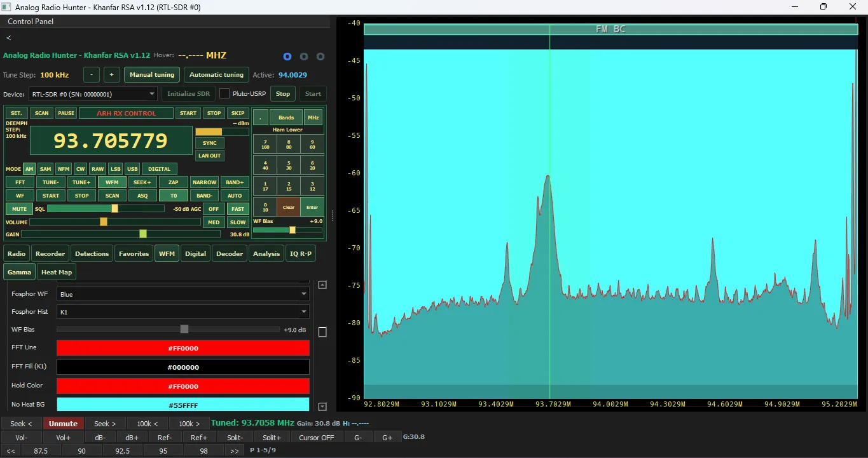The image size is (868, 458).
Task: Decrease tune step with the minus button
Action: [x=92, y=74]
